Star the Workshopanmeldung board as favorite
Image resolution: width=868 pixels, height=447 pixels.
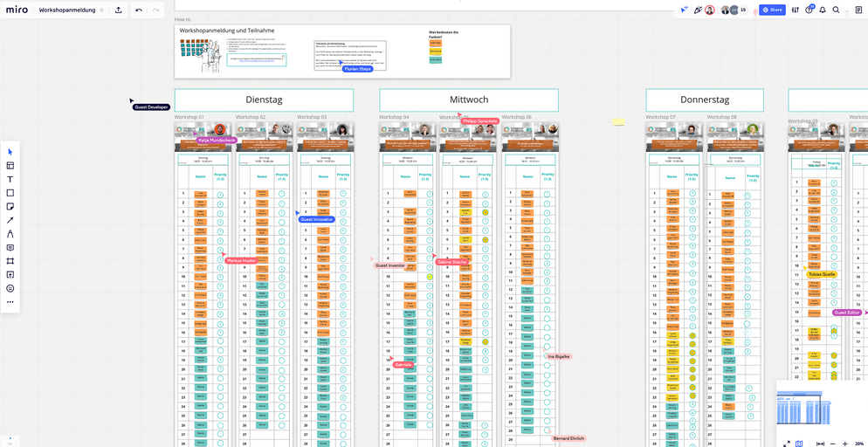(101, 10)
